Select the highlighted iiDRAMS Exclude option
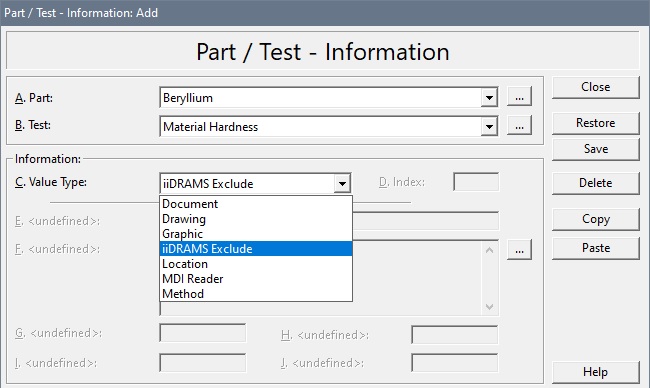The height and width of the screenshot is (388, 650). 256,249
